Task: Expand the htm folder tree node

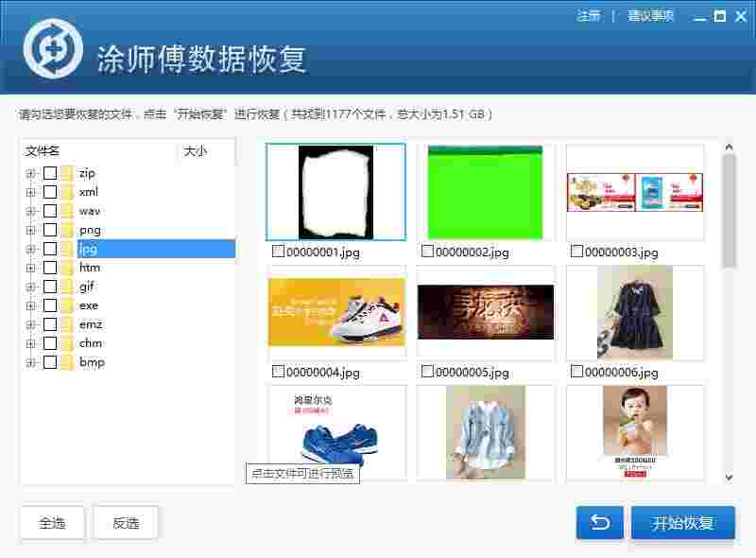Action: (x=29, y=267)
